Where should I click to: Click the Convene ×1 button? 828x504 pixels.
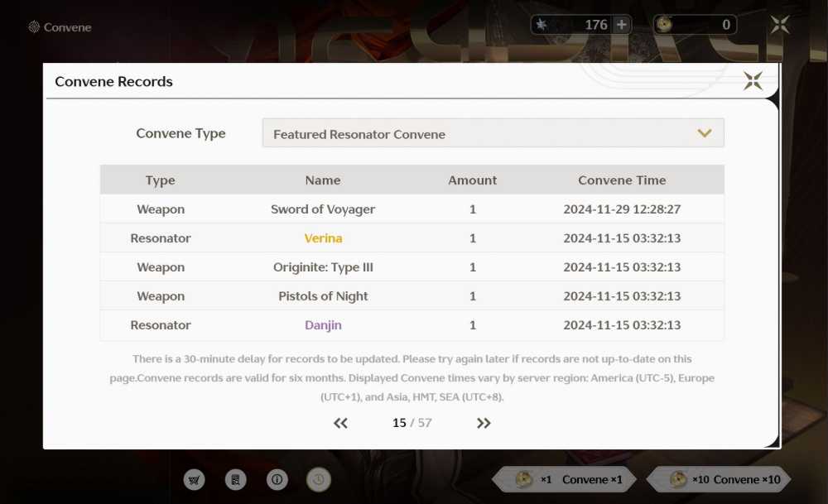[564, 479]
